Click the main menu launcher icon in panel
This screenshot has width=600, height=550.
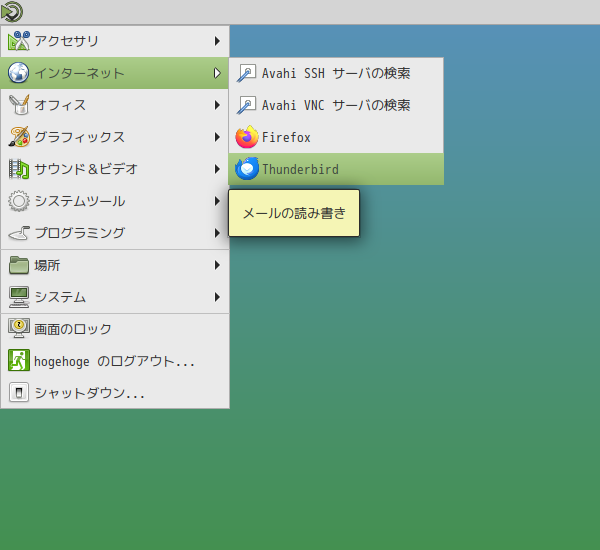tap(12, 12)
